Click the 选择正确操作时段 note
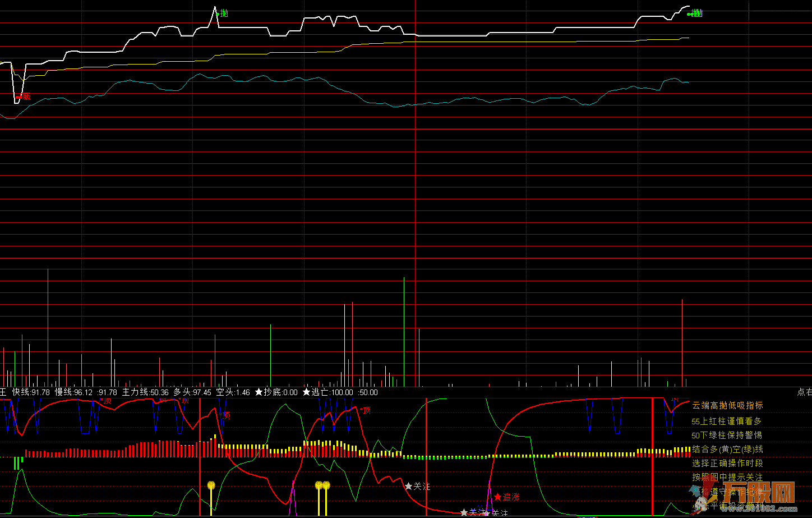Image resolution: width=812 pixels, height=518 pixels. (x=727, y=463)
